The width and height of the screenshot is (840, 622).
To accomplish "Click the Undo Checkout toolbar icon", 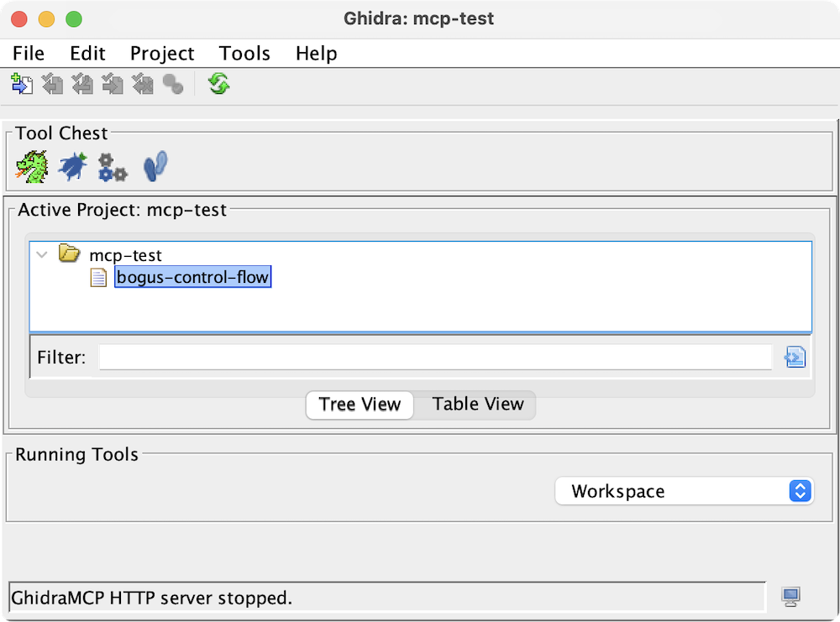I will pyautogui.click(x=143, y=84).
